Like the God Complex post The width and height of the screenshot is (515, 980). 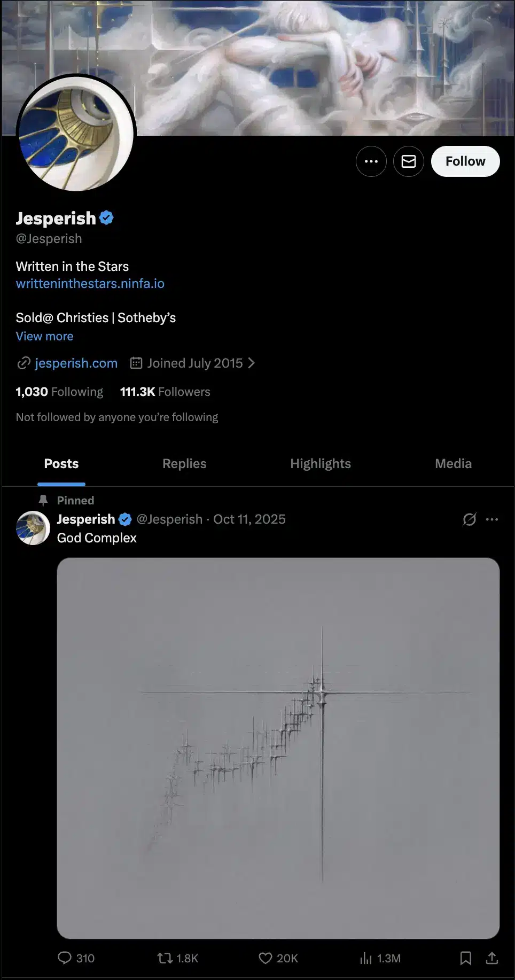(266, 958)
